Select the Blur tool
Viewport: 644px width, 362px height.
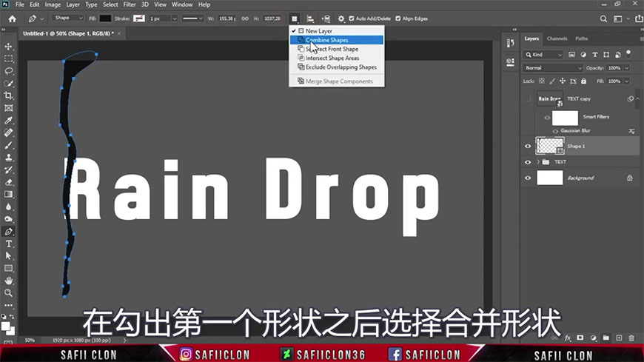(8, 207)
